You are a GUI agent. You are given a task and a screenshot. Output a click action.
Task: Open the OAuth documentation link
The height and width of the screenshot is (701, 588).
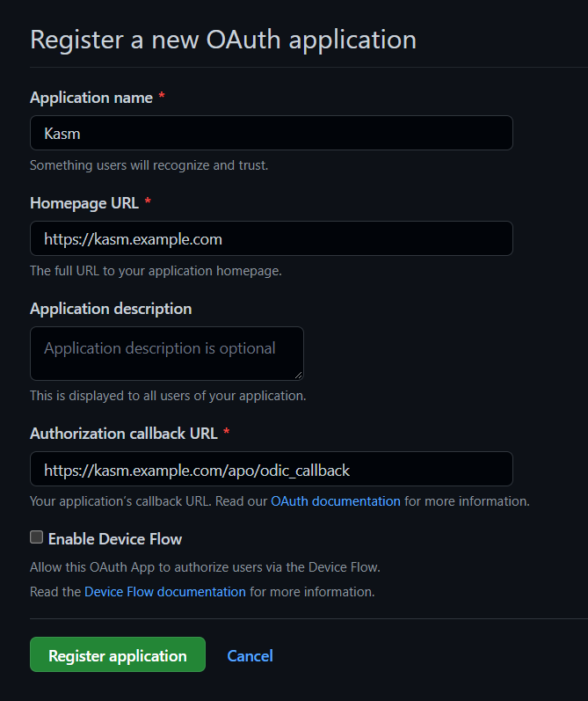(x=335, y=501)
